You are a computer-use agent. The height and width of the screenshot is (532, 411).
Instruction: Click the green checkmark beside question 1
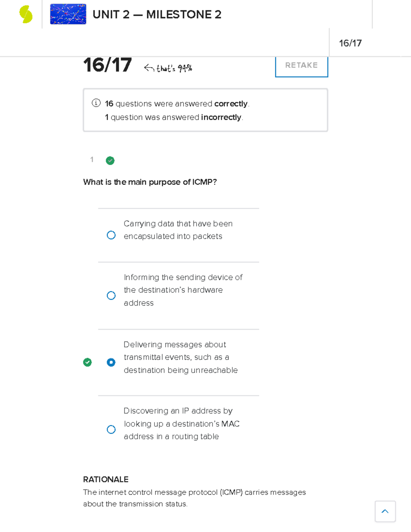click(110, 161)
